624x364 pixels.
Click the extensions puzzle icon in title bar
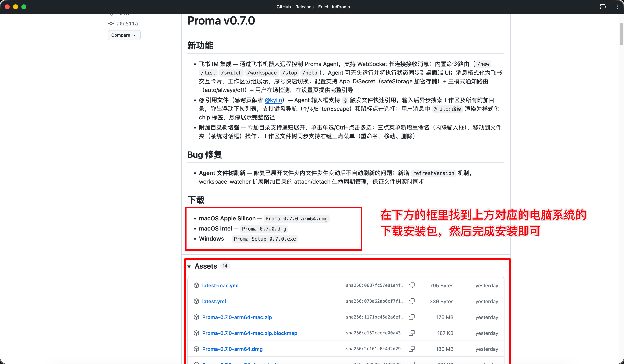point(603,7)
